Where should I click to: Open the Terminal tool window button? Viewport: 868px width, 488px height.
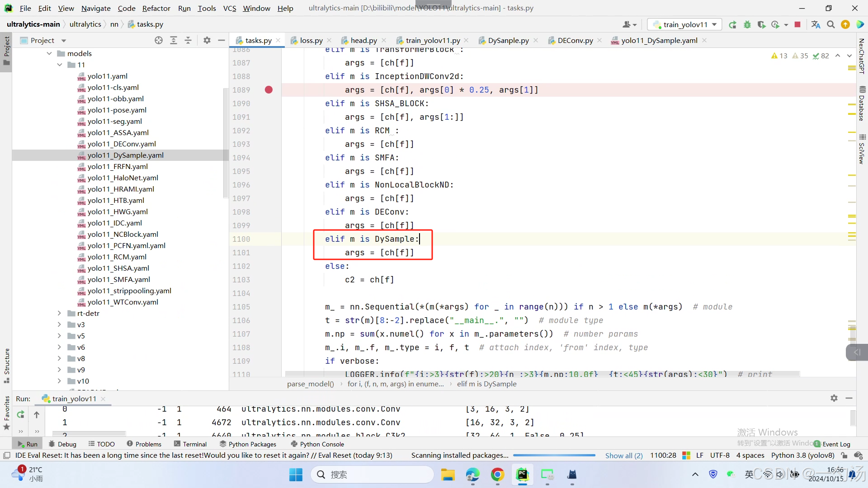190,444
